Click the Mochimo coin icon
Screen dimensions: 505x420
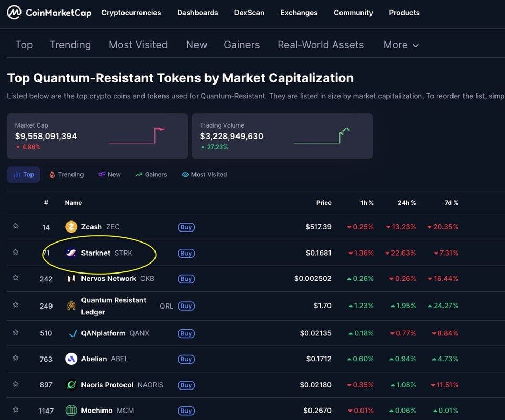(x=71, y=411)
